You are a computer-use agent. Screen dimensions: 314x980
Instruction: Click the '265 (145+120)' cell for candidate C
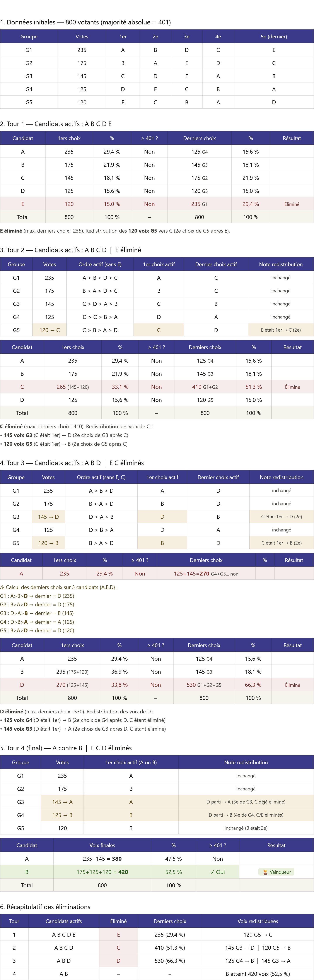[x=73, y=387]
